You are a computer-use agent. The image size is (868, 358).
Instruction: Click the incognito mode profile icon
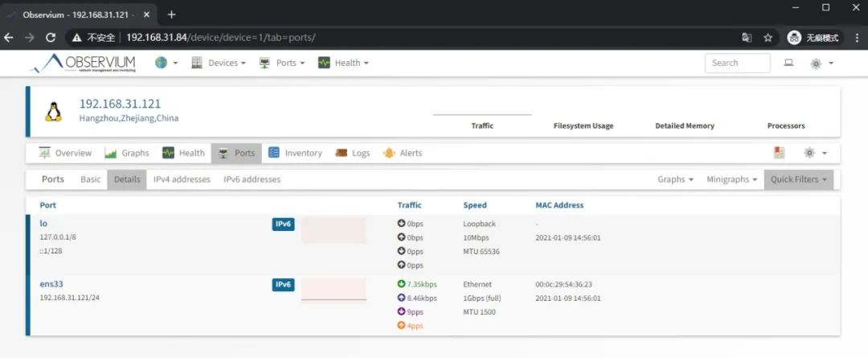tap(794, 38)
